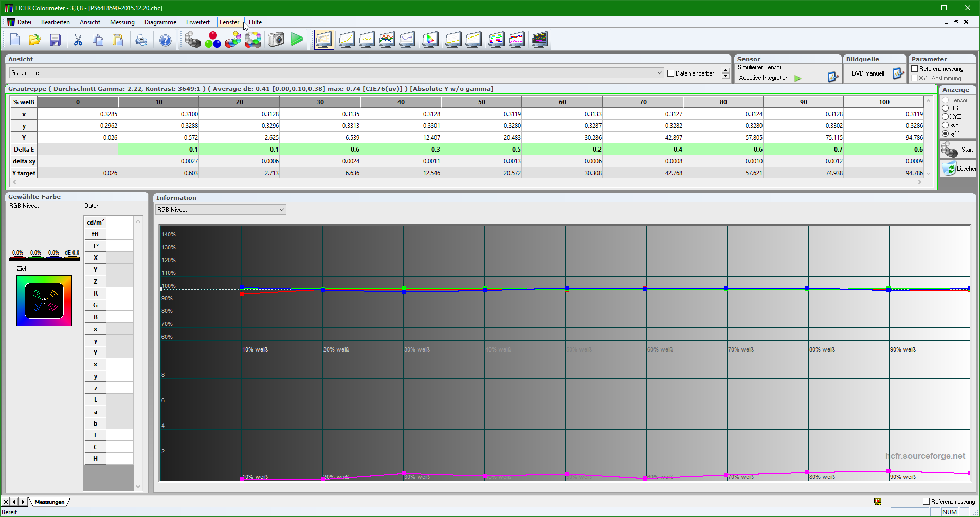This screenshot has height=517, width=980.
Task: Click the Bildquelle DVD manuell settings icon
Action: (x=898, y=73)
